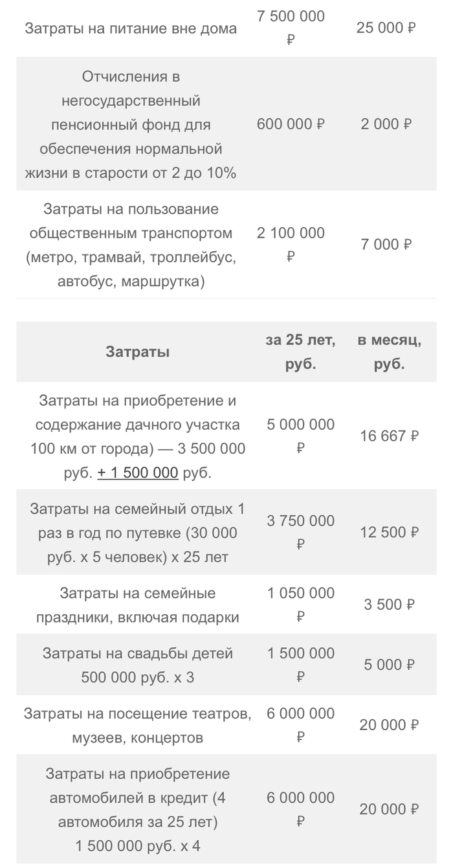Click the children's weddings row description
The image size is (453, 868).
137,665
